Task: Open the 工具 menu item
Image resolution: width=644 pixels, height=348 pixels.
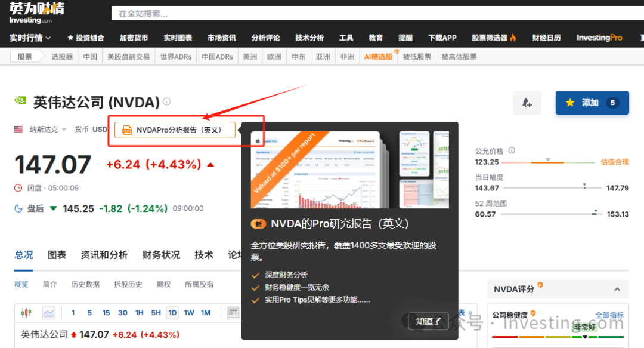Action: 346,38
